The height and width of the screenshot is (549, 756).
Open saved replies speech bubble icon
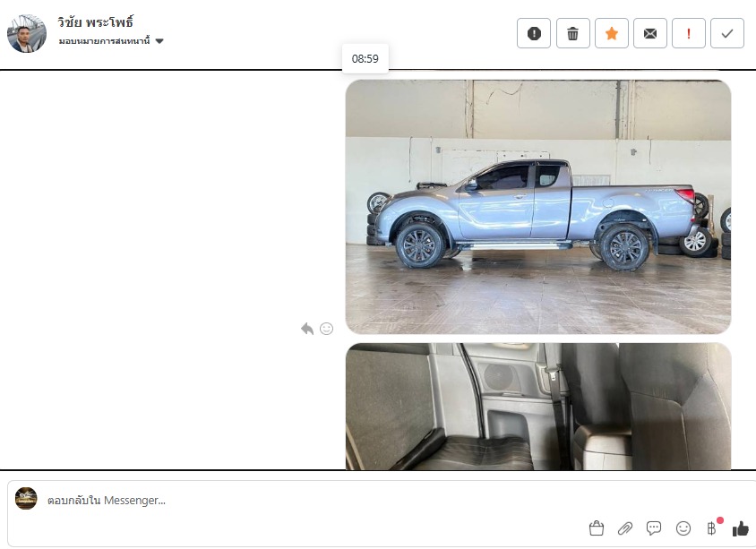click(x=654, y=528)
